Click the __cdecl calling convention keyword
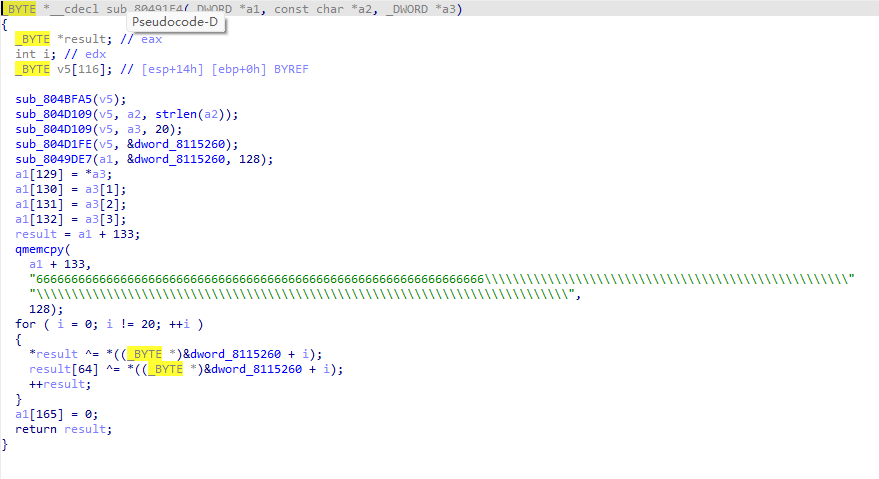The image size is (879, 479). [x=75, y=9]
